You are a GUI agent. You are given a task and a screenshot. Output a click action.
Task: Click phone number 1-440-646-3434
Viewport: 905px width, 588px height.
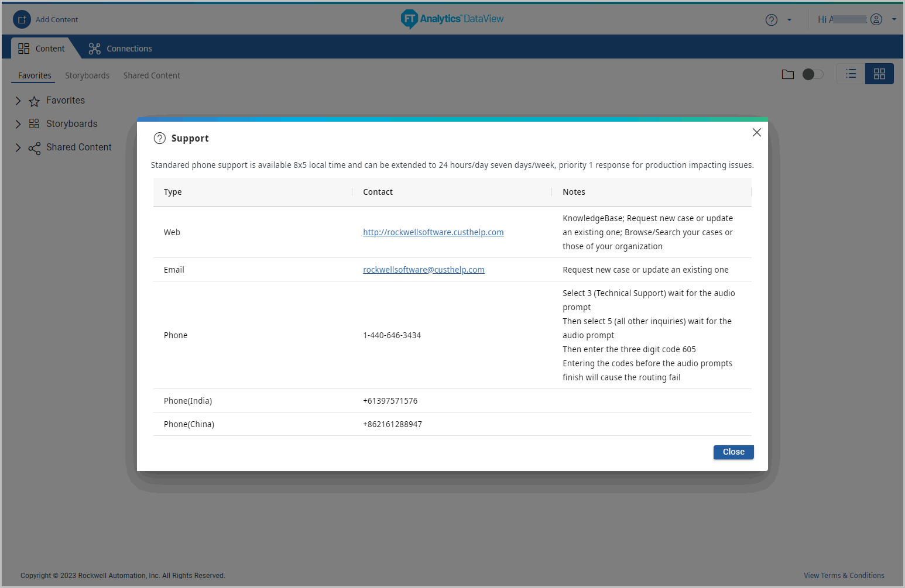tap(392, 335)
